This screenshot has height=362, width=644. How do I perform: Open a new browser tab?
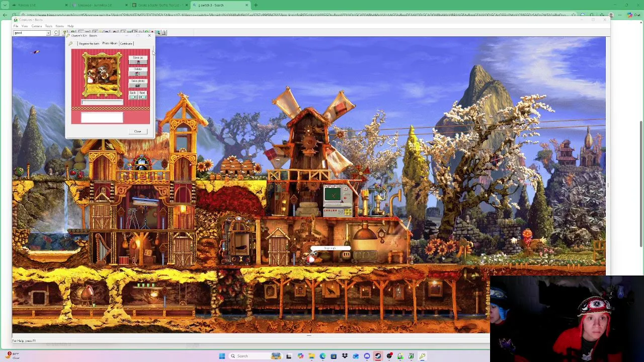click(x=256, y=5)
